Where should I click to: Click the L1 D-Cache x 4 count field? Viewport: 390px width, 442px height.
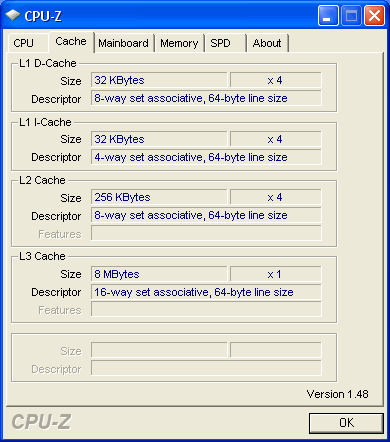coord(275,80)
